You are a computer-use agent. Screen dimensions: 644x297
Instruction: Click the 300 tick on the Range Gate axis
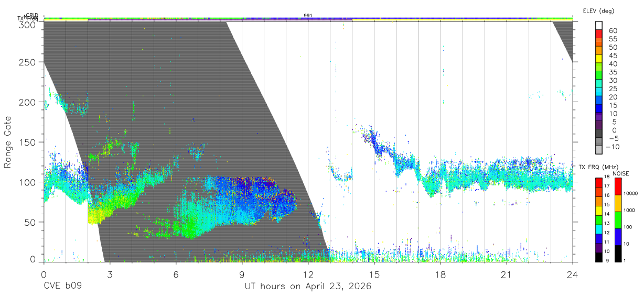28,24
